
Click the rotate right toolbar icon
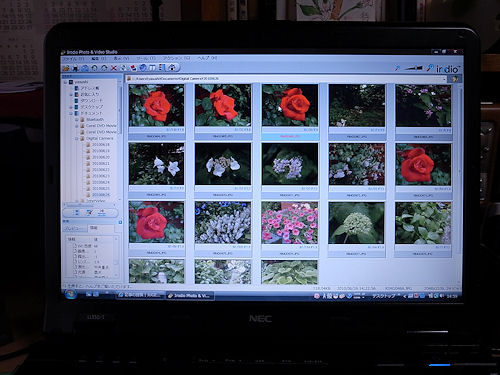click(104, 68)
